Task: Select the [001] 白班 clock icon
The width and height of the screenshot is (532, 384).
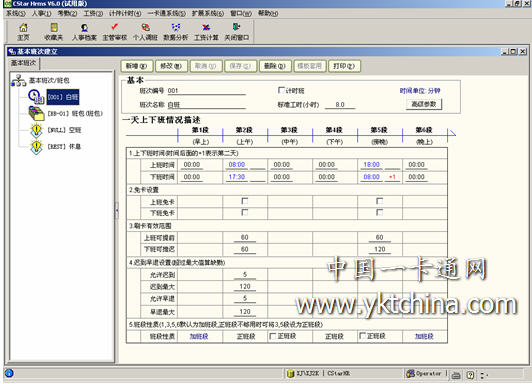Action: click(x=36, y=97)
